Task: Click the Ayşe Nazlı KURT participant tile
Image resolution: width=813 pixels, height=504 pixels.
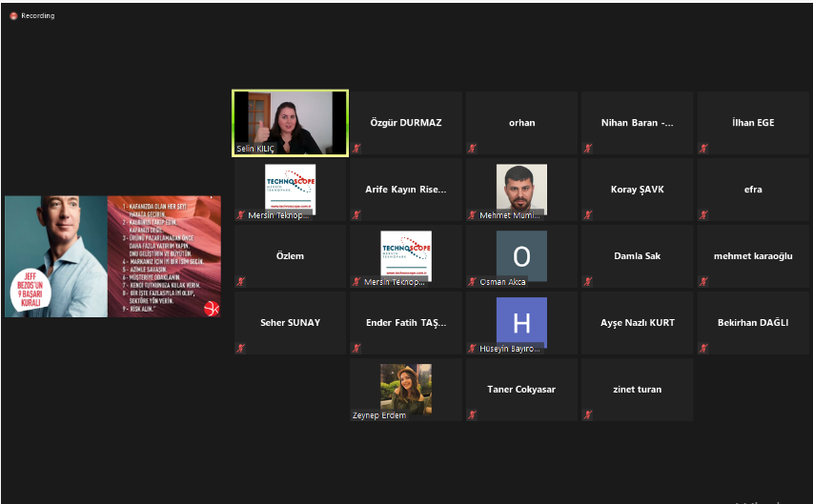Action: click(x=638, y=323)
